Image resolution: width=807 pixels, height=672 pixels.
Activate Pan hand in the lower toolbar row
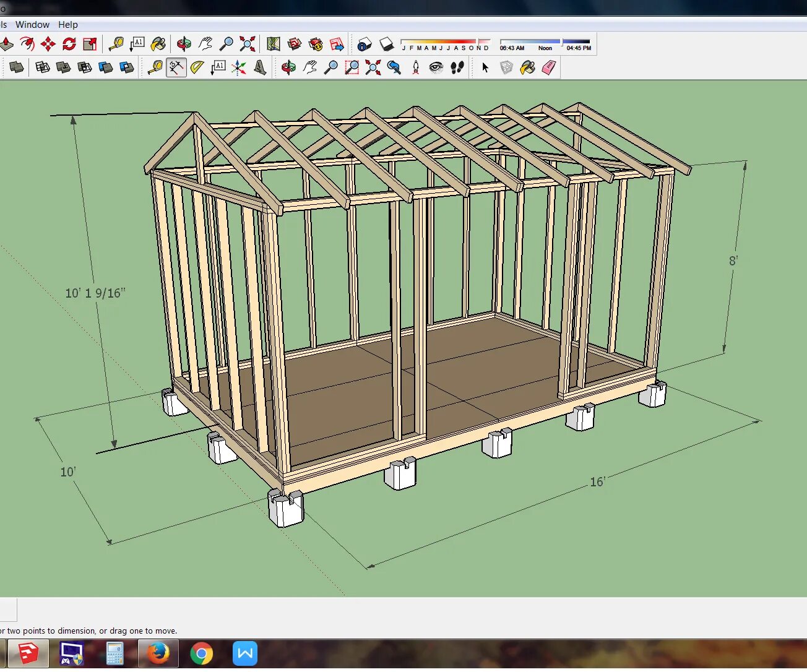tap(309, 67)
